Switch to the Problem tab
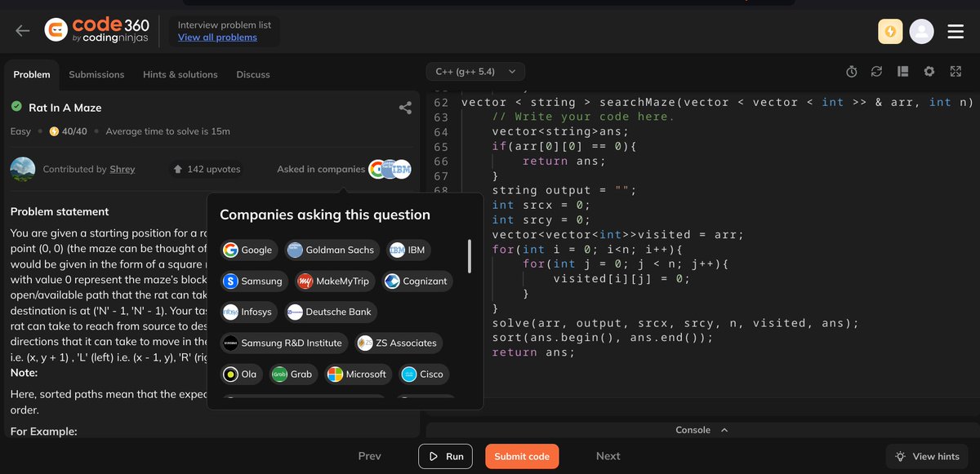 click(x=32, y=74)
